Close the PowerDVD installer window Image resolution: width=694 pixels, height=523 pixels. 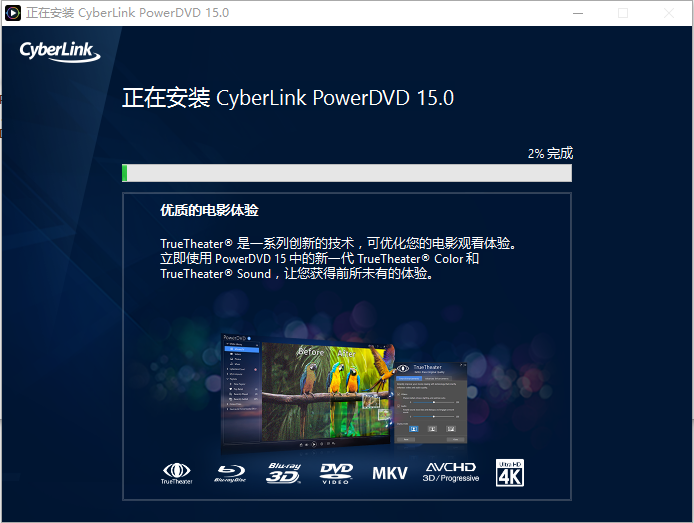tap(669, 13)
